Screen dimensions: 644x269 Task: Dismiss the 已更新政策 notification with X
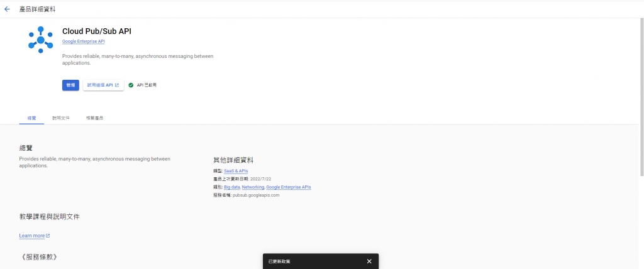pyautogui.click(x=369, y=261)
